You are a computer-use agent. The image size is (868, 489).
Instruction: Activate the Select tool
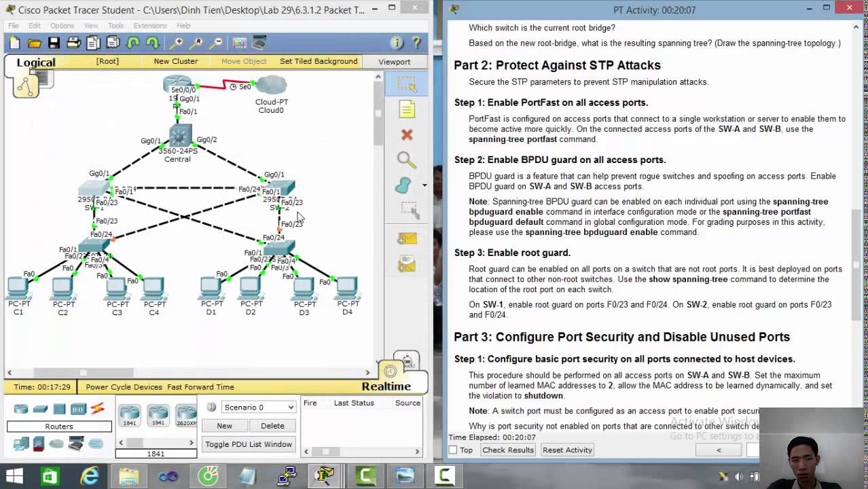[x=407, y=84]
